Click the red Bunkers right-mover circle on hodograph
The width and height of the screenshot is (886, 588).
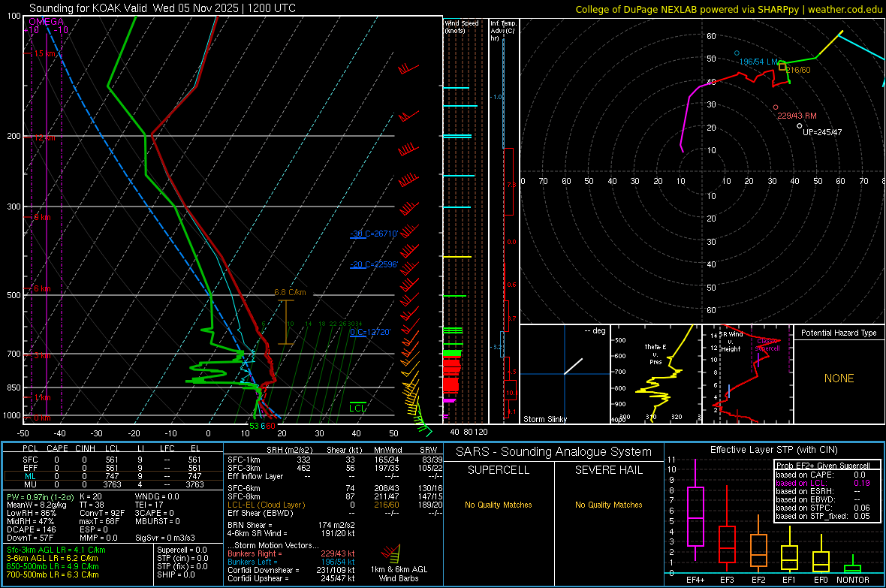pyautogui.click(x=775, y=107)
